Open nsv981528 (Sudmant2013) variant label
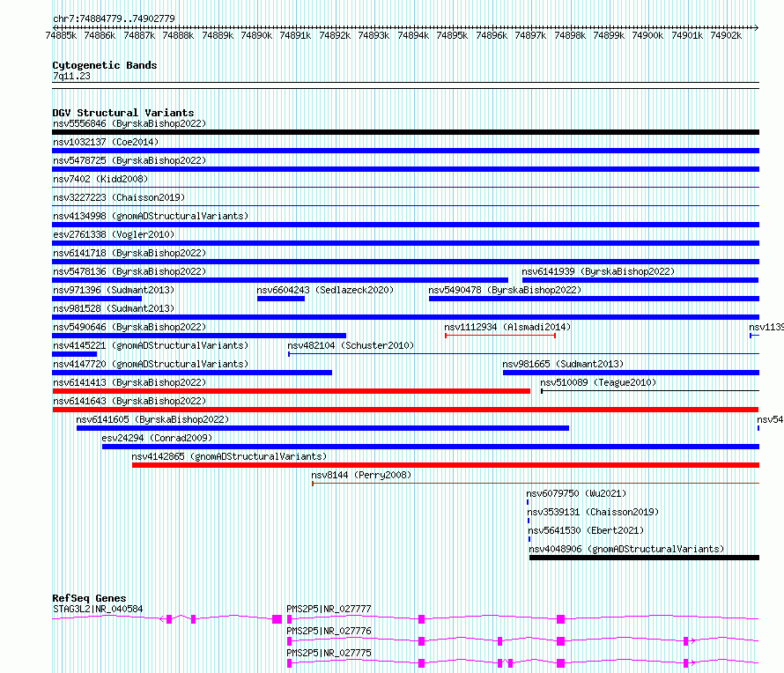The height and width of the screenshot is (673, 784). pyautogui.click(x=114, y=308)
